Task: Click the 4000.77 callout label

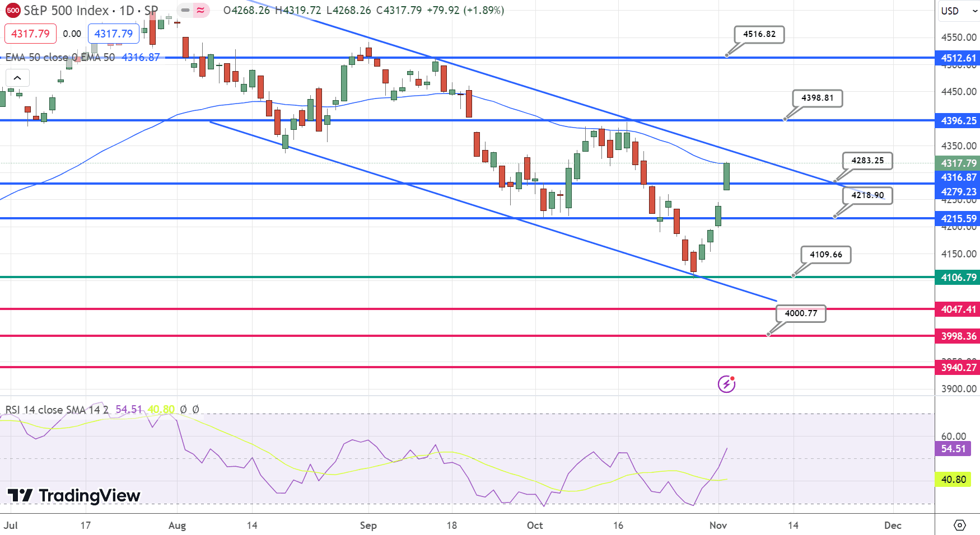Action: point(801,313)
